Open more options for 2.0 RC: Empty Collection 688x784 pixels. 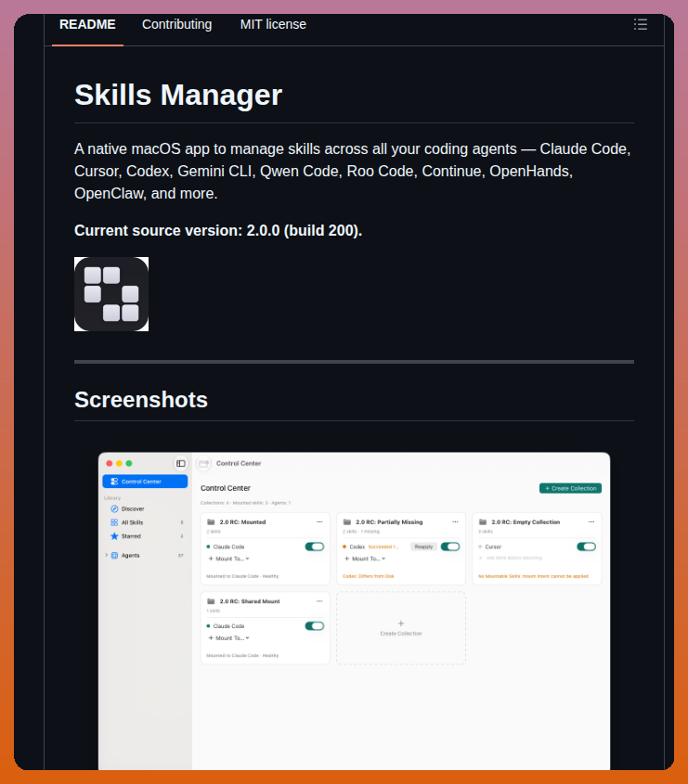[x=591, y=522]
